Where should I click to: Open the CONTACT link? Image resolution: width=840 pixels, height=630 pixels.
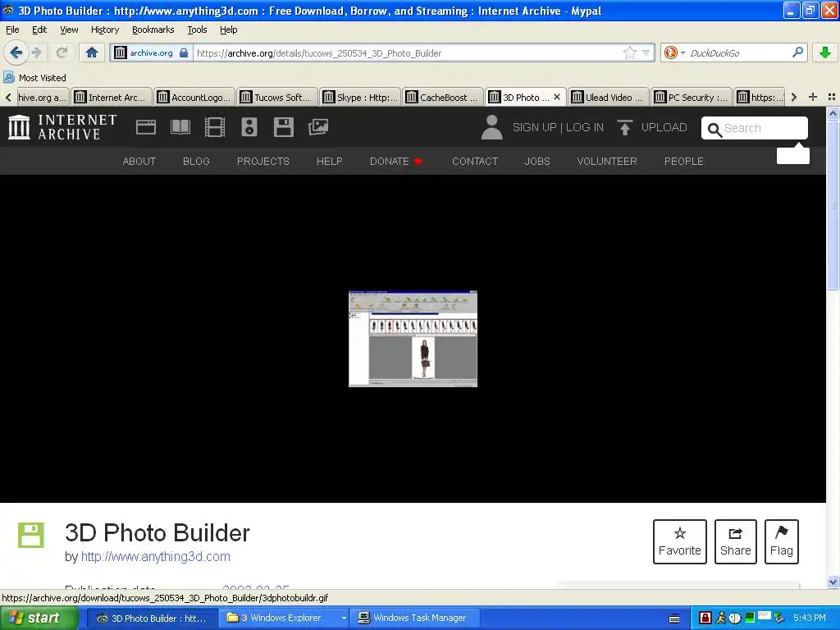[x=475, y=162]
